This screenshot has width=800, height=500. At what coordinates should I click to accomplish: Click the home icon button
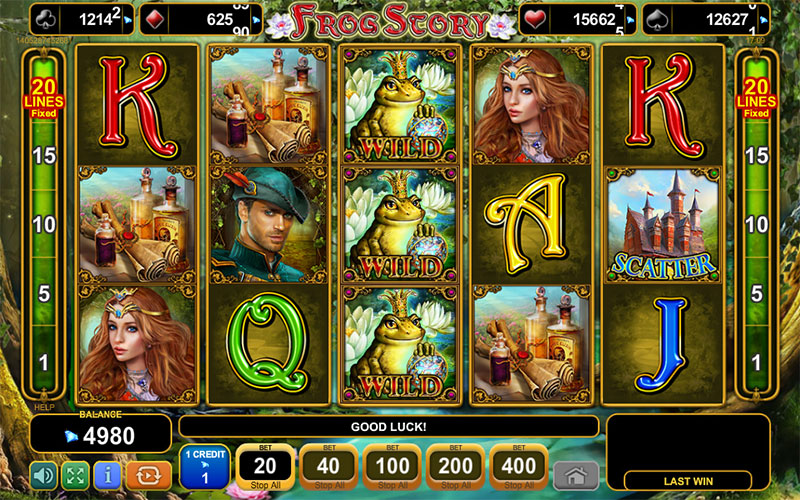click(x=576, y=476)
